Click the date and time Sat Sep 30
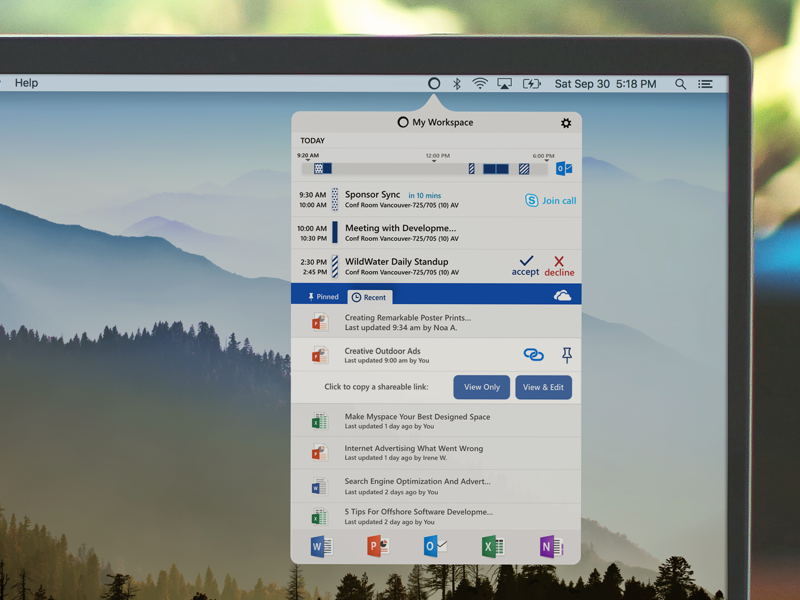The image size is (800, 600). click(x=606, y=84)
